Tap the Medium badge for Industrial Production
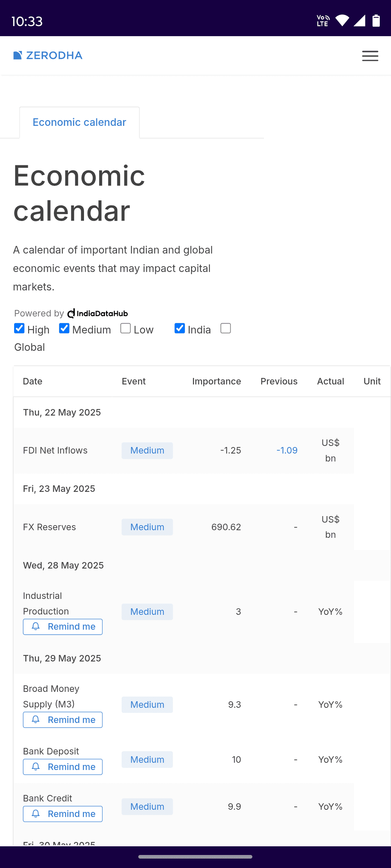The height and width of the screenshot is (868, 391). (147, 612)
